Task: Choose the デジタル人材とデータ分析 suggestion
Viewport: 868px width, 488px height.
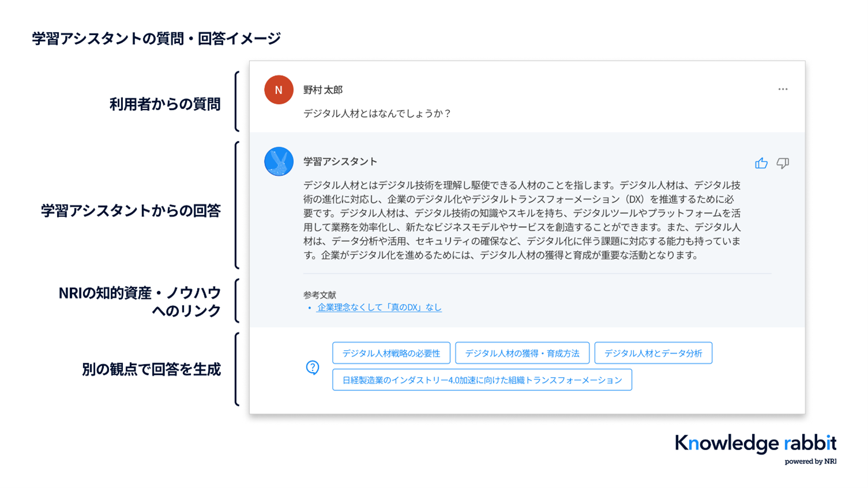Action: tap(653, 353)
